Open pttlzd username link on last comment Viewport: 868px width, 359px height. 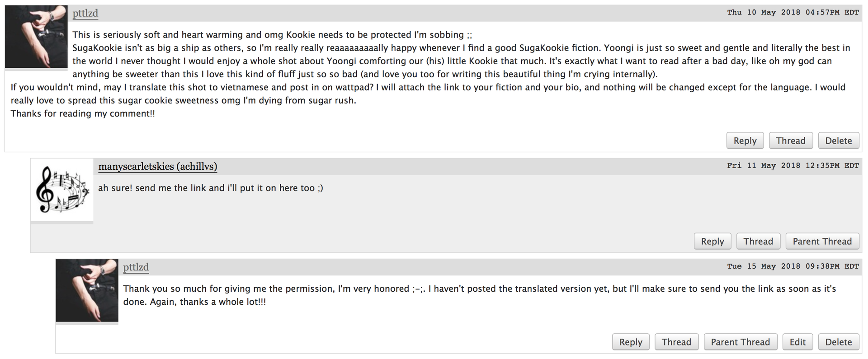coord(136,267)
